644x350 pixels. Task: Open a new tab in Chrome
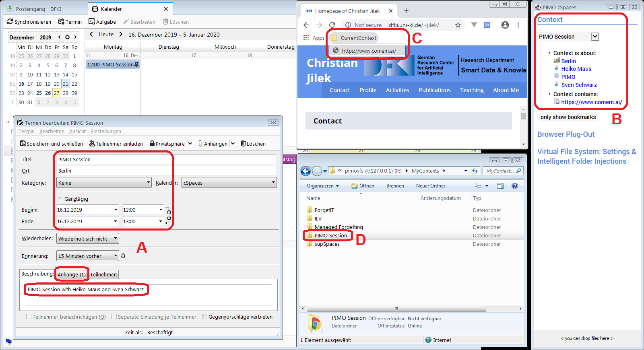coord(406,11)
